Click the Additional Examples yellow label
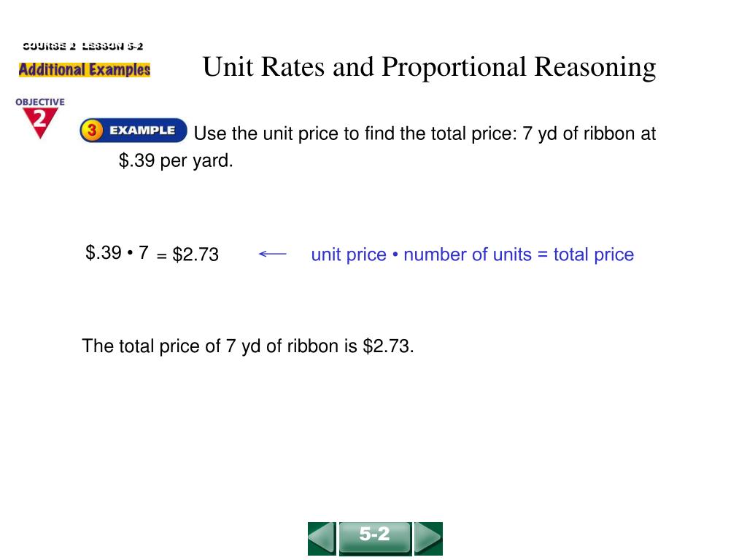Image resolution: width=747 pixels, height=560 pixels. [x=85, y=69]
